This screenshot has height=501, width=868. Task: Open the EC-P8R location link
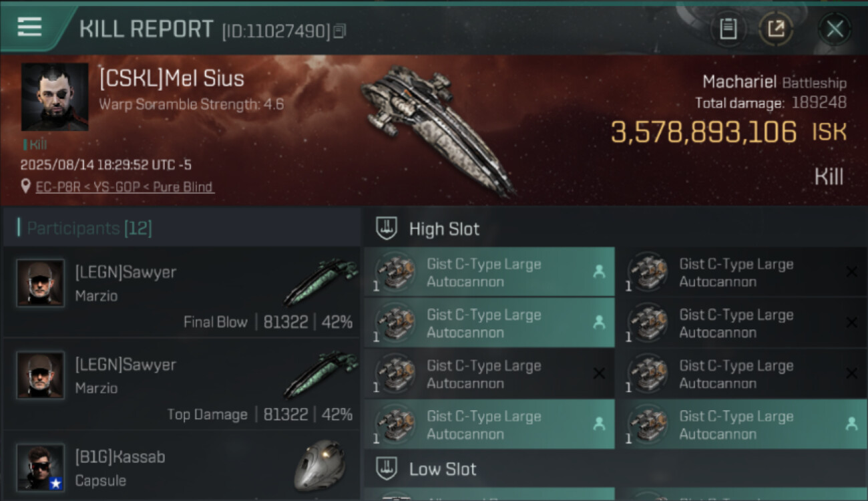click(125, 187)
